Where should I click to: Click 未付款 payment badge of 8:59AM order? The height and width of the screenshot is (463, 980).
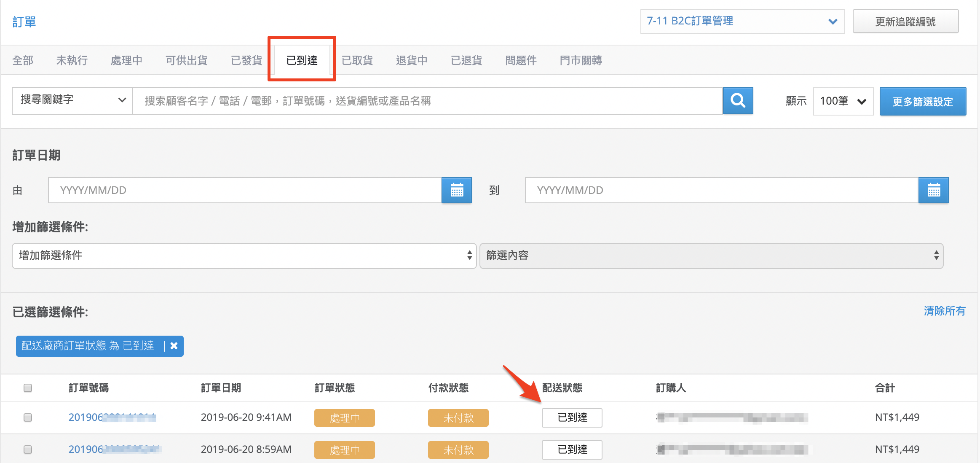coord(458,450)
